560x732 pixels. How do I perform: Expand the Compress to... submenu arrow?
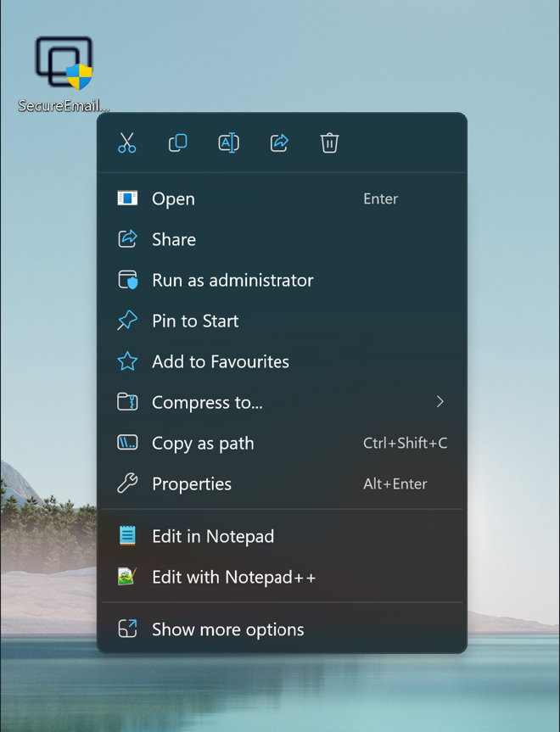(440, 402)
